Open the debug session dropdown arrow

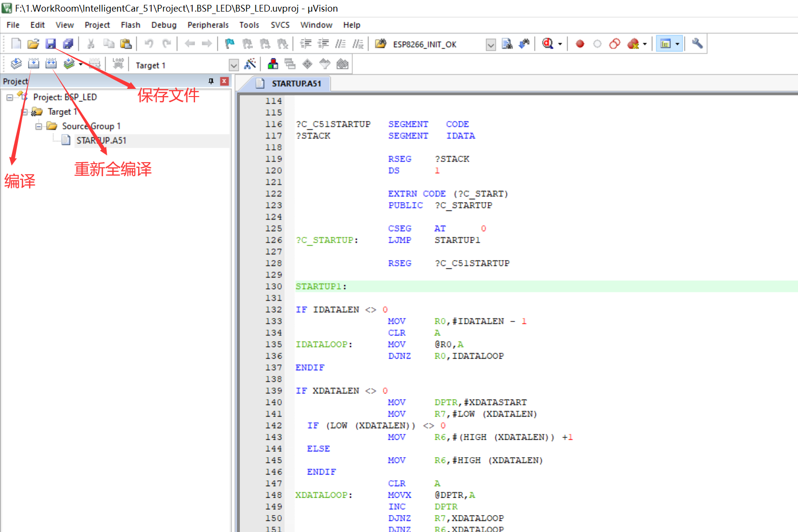[x=560, y=44]
